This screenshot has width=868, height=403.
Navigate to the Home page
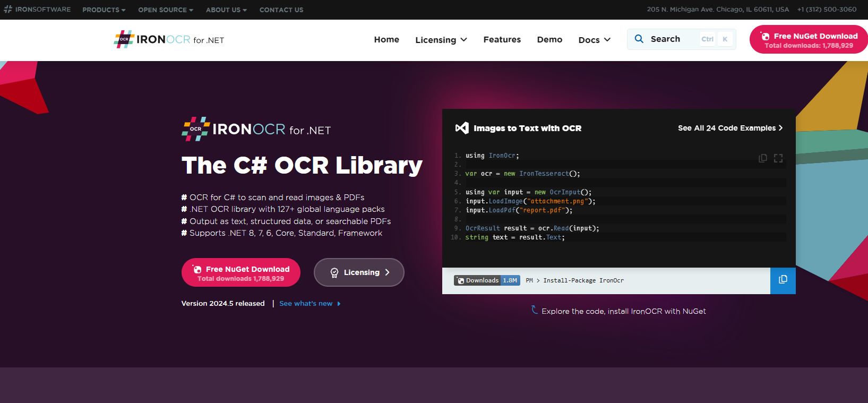pyautogui.click(x=386, y=39)
